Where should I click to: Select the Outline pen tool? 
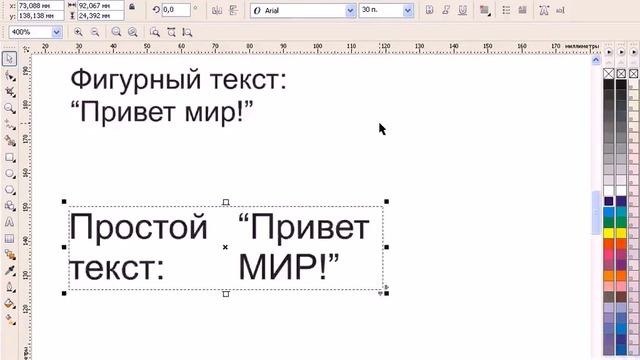tap(10, 287)
